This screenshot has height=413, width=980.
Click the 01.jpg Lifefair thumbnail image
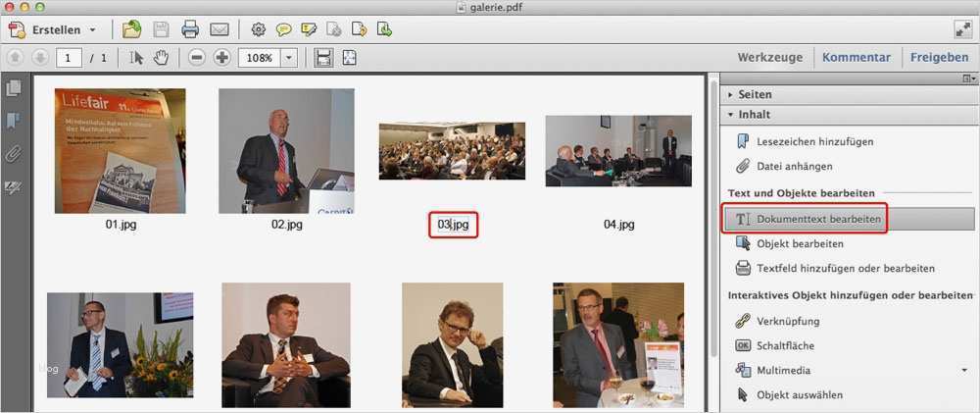tap(120, 151)
